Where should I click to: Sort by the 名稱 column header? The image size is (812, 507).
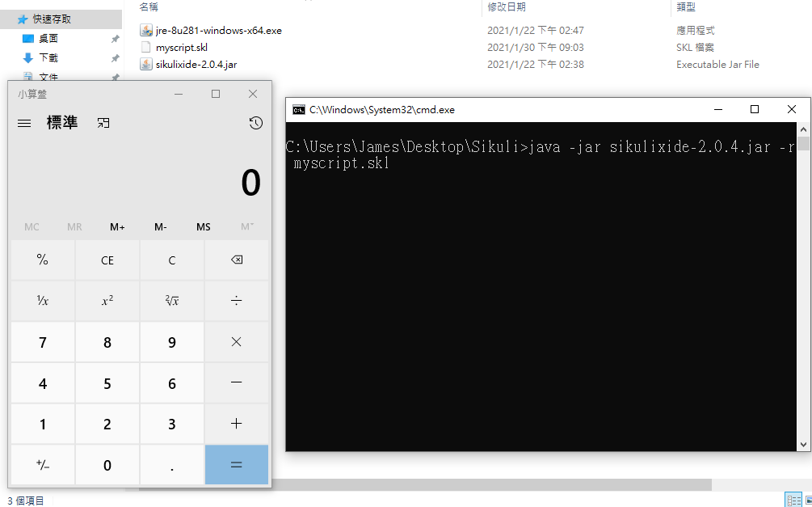(x=149, y=6)
